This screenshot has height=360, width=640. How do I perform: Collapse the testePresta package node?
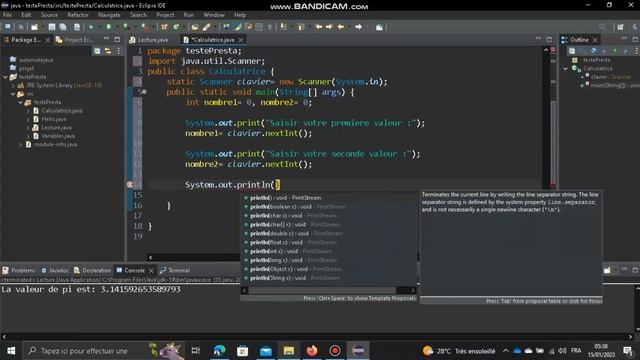coord(20,102)
